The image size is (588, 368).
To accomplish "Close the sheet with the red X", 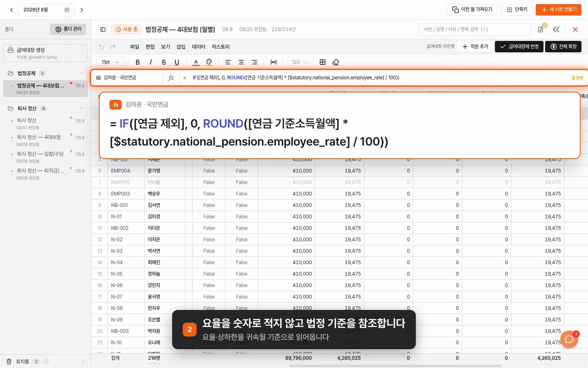I will [x=575, y=29].
